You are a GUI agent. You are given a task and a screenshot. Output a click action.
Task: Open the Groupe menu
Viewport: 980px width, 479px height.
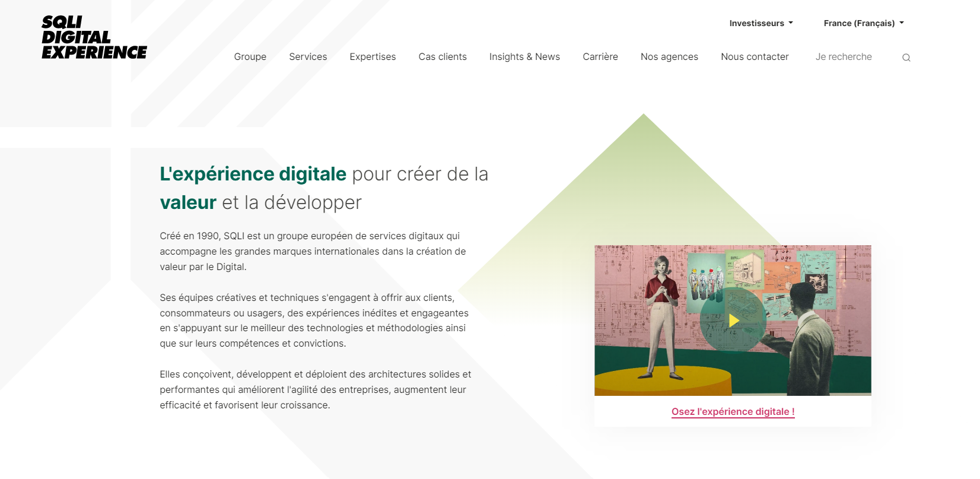coord(250,57)
